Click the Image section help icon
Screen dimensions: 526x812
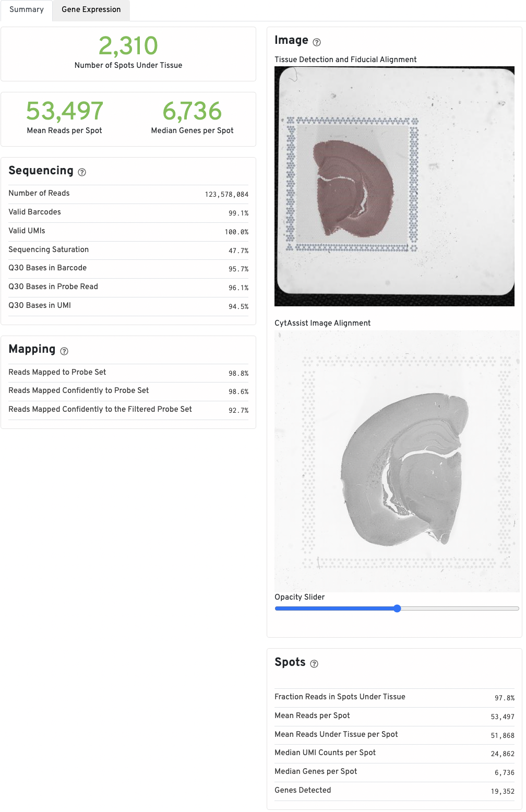pos(317,42)
